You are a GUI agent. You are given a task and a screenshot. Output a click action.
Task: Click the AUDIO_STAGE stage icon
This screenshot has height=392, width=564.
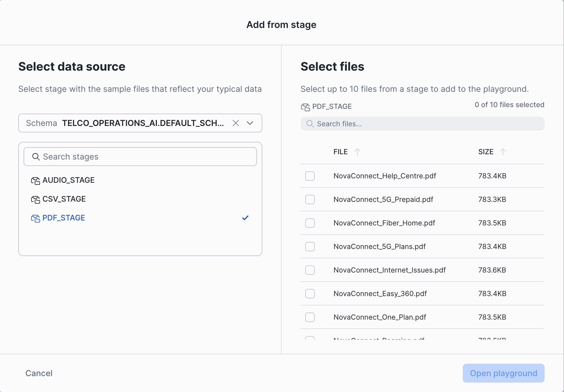[x=35, y=181]
